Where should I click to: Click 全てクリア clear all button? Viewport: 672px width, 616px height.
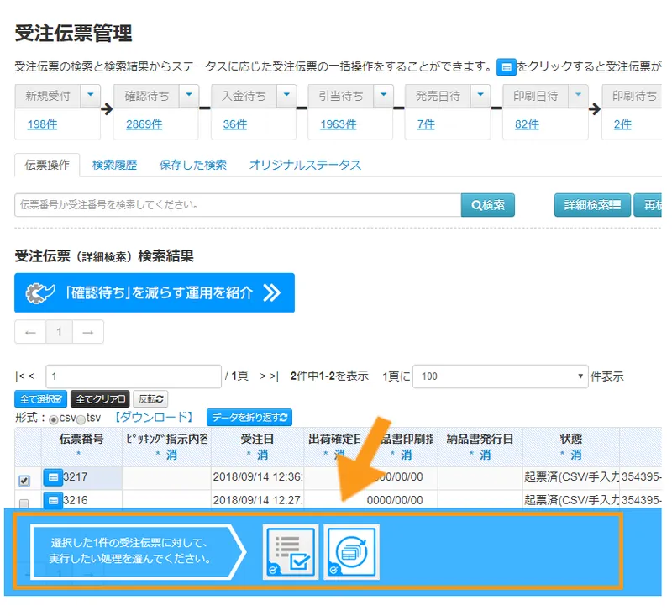(100, 399)
